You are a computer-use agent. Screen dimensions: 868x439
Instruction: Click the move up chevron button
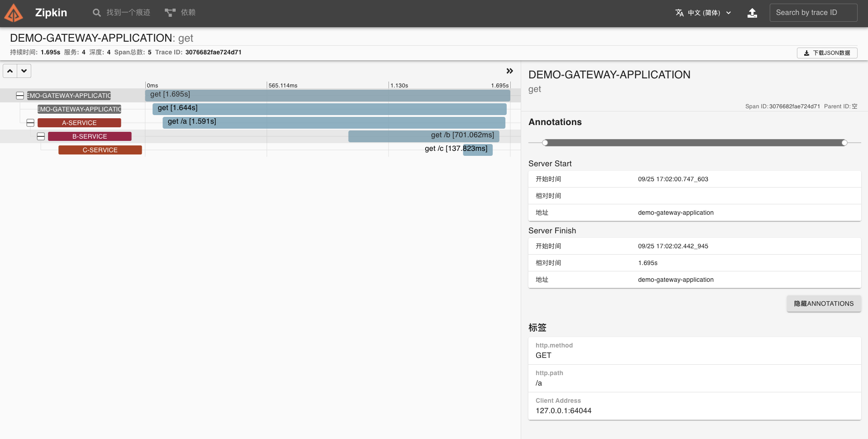[10, 71]
